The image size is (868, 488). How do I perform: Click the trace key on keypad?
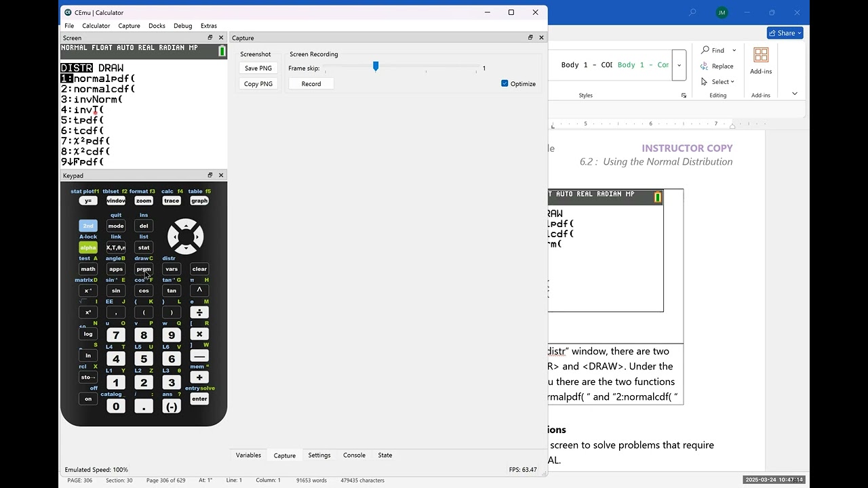(x=172, y=201)
